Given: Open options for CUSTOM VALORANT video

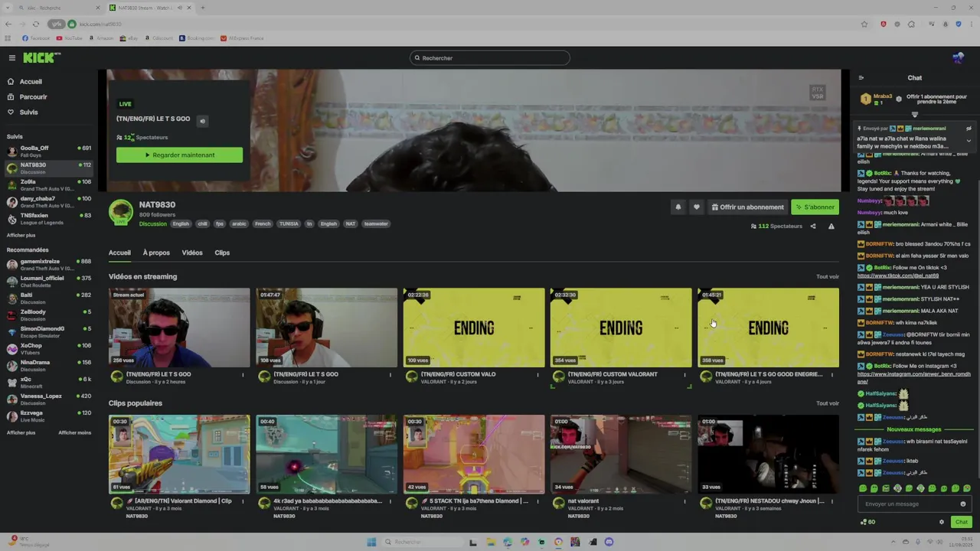Looking at the screenshot, I should 685,375.
